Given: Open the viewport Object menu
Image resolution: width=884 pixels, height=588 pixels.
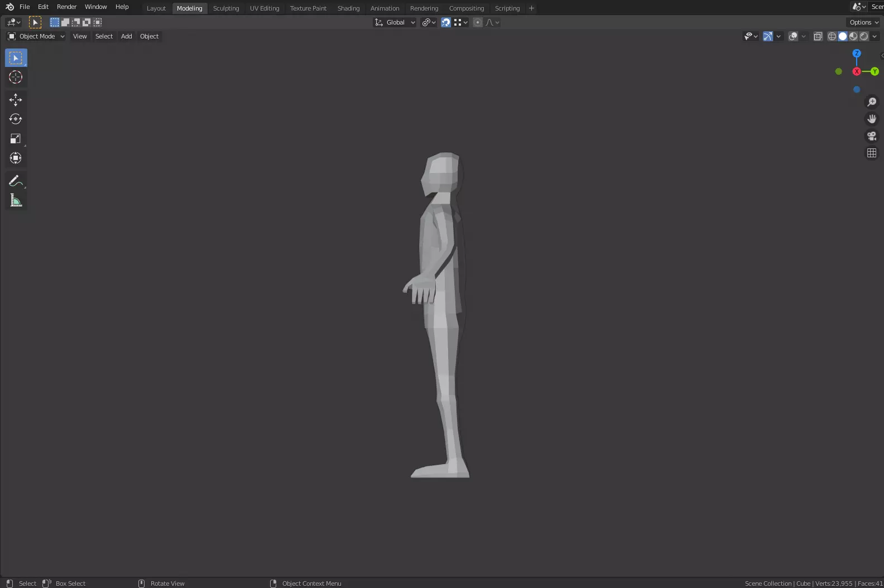Looking at the screenshot, I should tap(150, 36).
